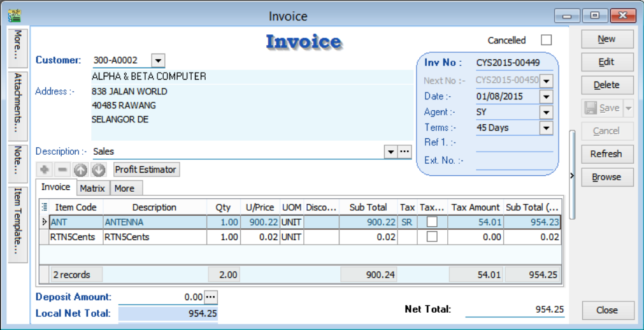The width and height of the screenshot is (644, 330).
Task: Toggle the Cancelled checkbox
Action: pyautogui.click(x=546, y=40)
